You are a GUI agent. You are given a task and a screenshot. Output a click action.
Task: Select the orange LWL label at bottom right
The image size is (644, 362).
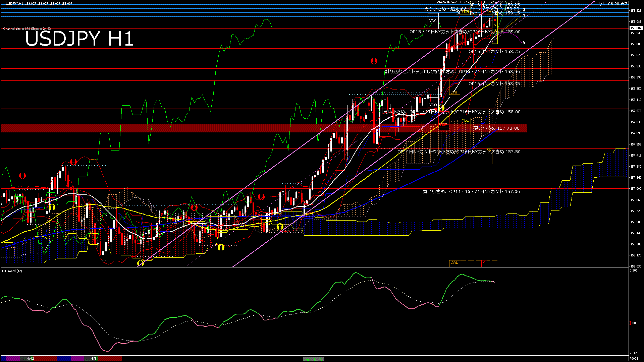[x=454, y=262]
